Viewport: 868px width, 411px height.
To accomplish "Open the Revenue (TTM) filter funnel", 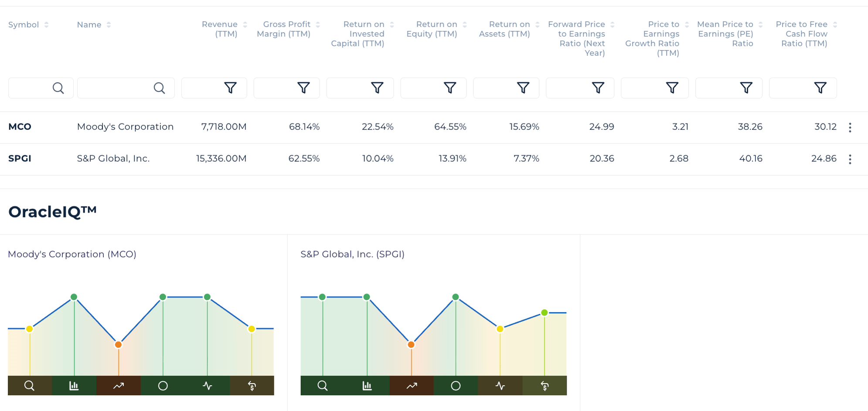I will 230,88.
